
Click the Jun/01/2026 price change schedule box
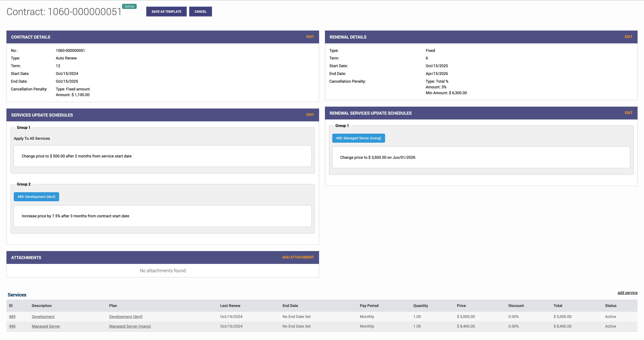[x=481, y=157]
